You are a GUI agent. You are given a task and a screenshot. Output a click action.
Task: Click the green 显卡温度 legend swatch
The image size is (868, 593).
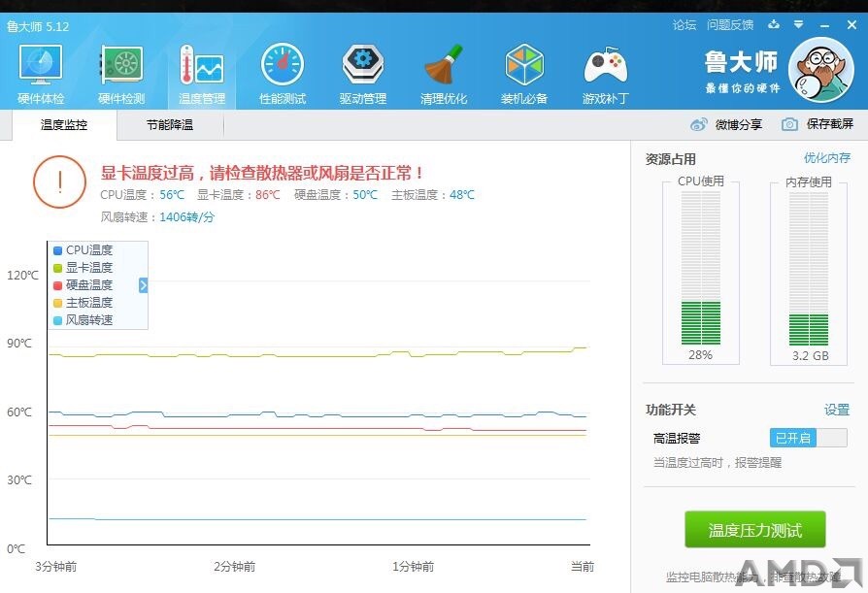pos(57,268)
